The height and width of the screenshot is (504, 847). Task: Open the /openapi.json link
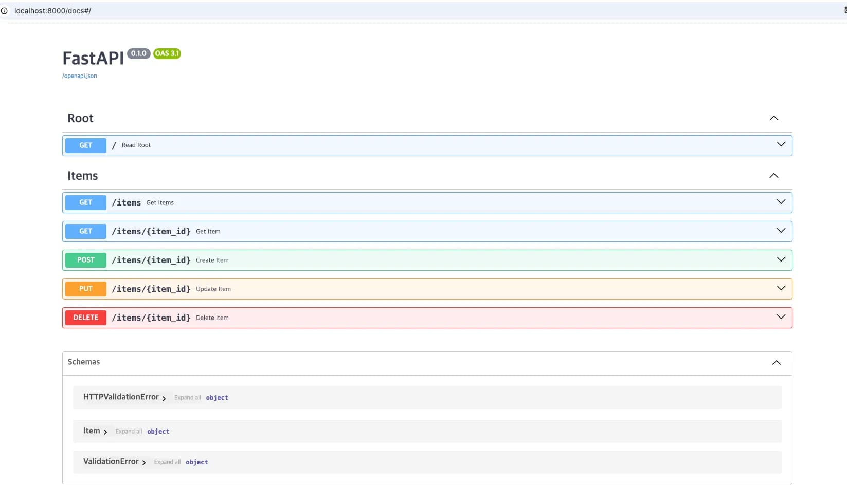tap(80, 76)
